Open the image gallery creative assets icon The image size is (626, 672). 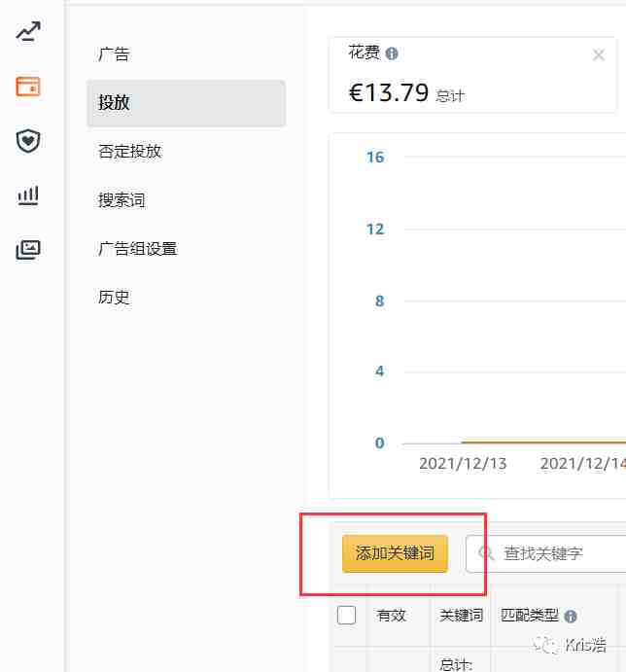[28, 249]
